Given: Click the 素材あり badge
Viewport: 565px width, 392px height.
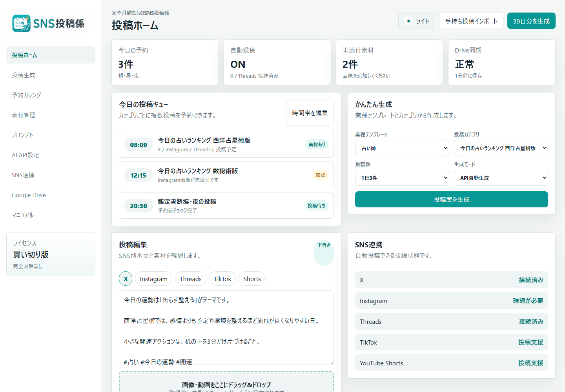Looking at the screenshot, I should click(x=317, y=144).
